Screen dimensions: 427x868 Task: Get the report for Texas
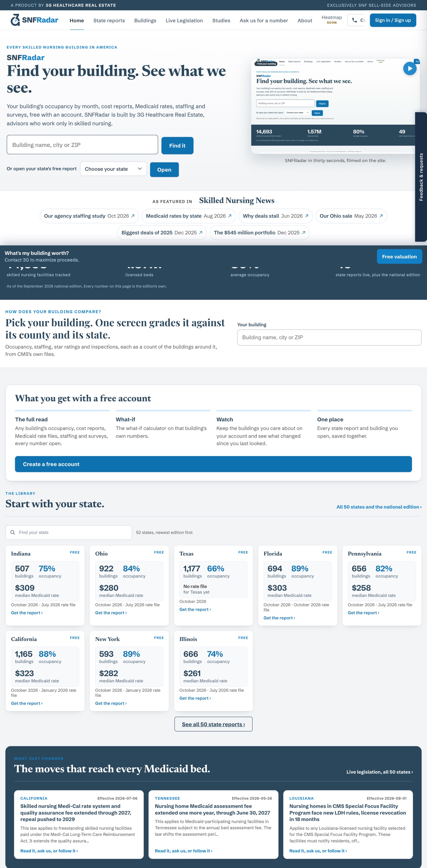click(x=195, y=609)
